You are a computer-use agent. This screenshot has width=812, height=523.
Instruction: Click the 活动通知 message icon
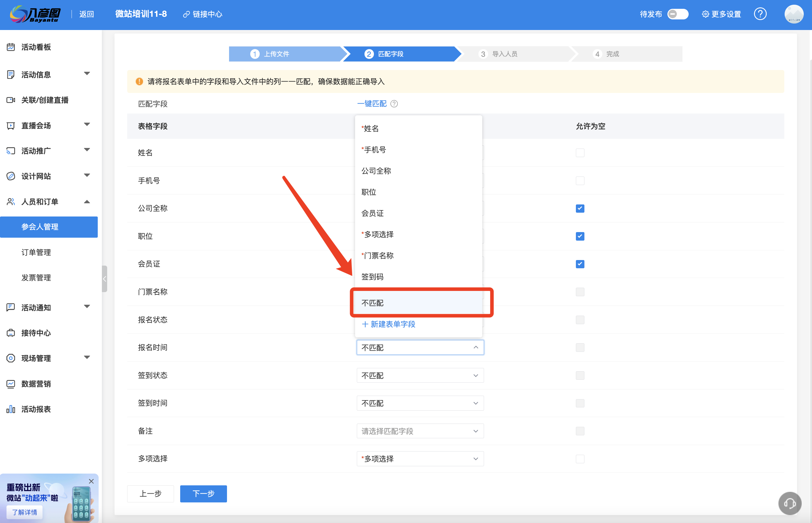[11, 307]
